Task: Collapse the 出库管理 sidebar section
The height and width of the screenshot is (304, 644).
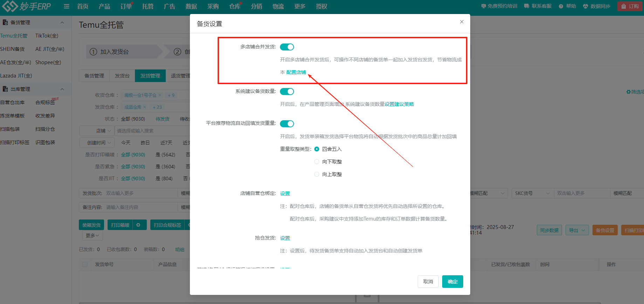Action: coord(62,89)
